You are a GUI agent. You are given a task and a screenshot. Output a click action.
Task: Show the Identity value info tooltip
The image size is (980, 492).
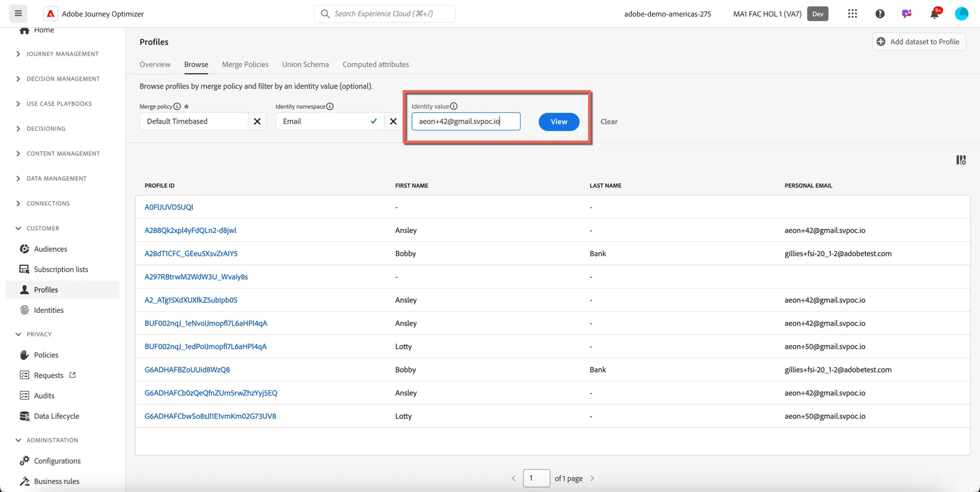pyautogui.click(x=454, y=106)
